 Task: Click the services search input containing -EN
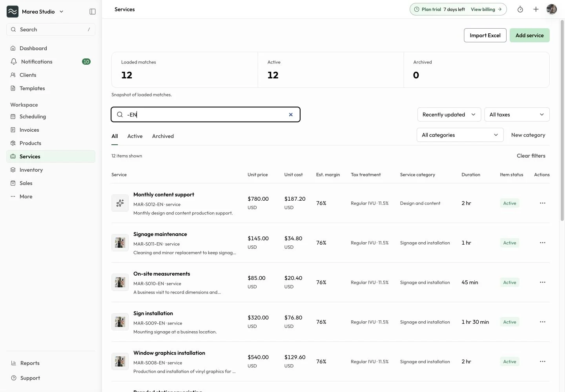tap(206, 114)
